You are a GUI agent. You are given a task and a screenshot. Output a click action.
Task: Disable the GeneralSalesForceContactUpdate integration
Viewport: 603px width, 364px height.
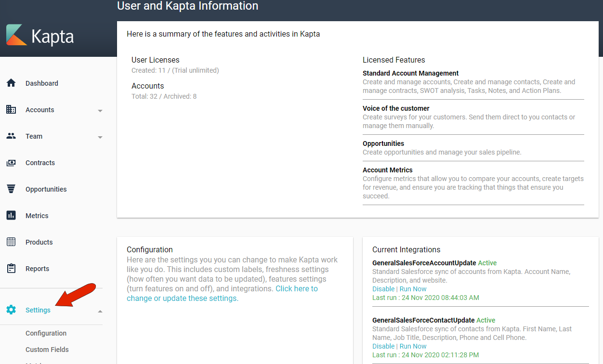tap(383, 346)
